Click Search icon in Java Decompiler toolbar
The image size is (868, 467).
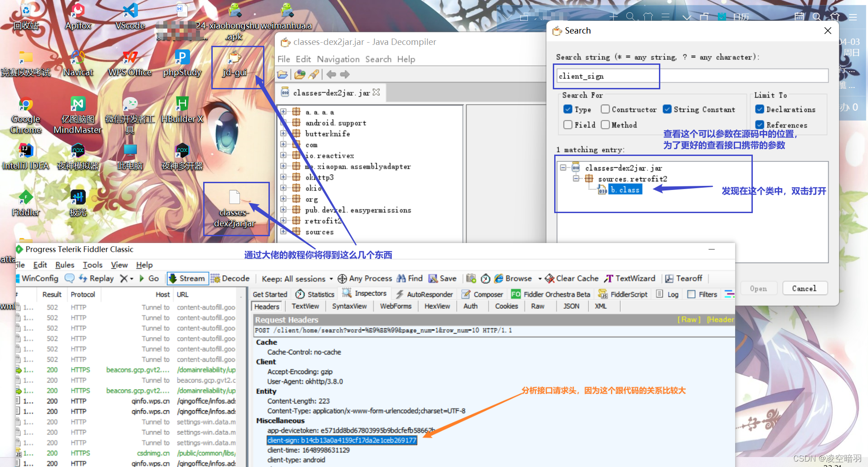coord(314,74)
